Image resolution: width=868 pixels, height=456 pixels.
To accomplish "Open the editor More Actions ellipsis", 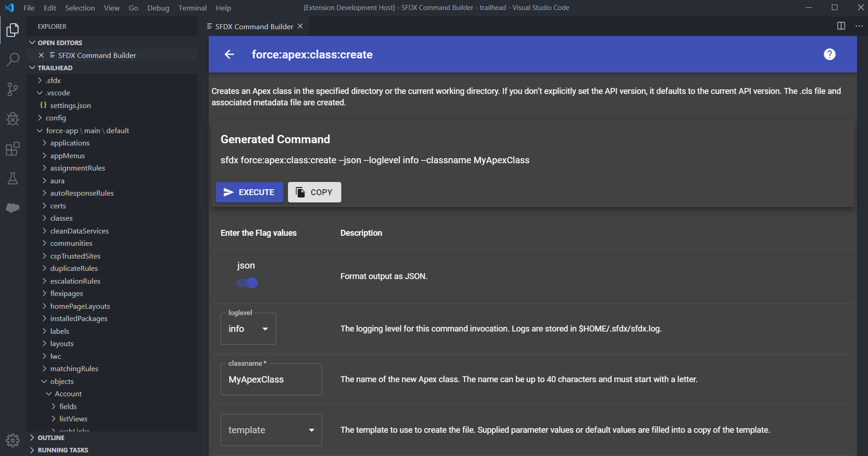I will click(x=859, y=26).
